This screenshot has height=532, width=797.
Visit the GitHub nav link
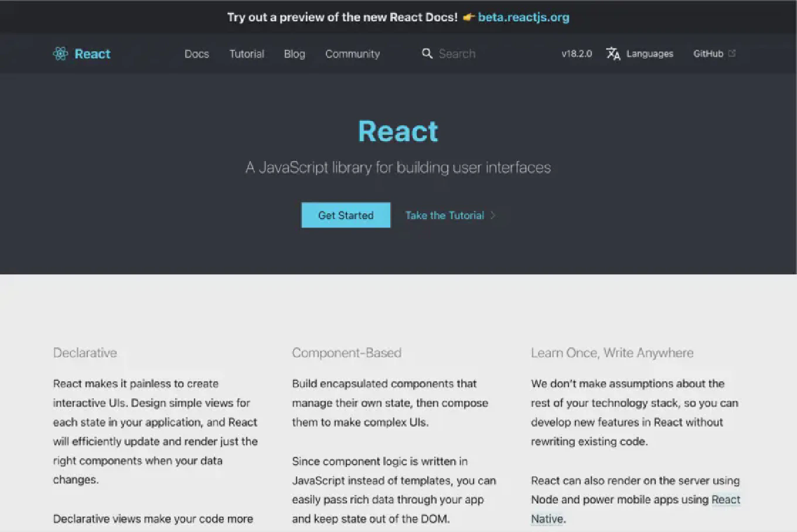click(x=708, y=54)
